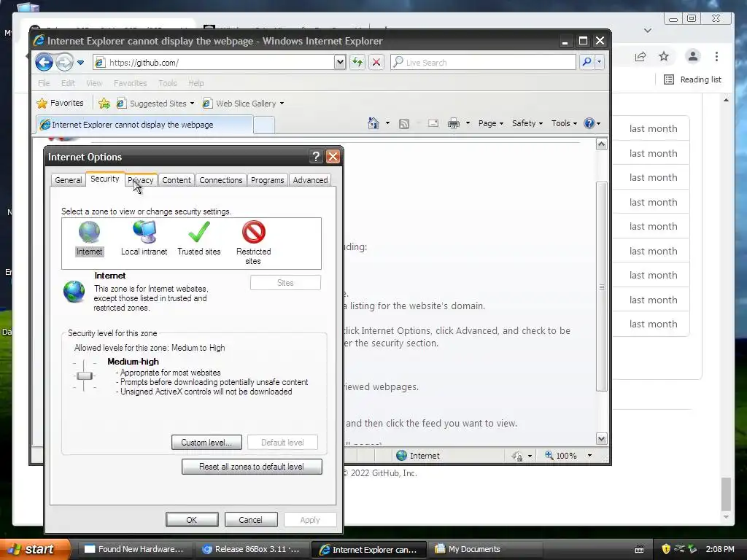Switch to the Privacy tab
747x560 pixels.
coord(141,180)
